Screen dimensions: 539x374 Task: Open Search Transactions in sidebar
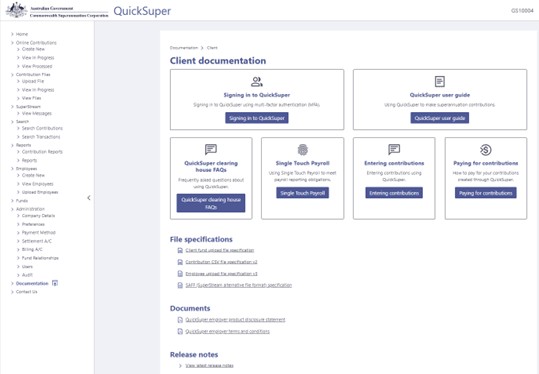(x=41, y=137)
